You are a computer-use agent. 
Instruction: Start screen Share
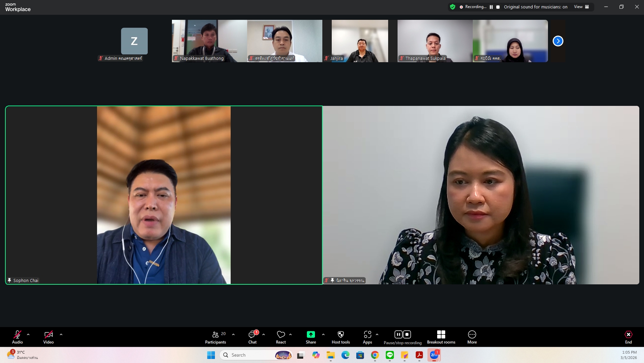click(x=311, y=337)
